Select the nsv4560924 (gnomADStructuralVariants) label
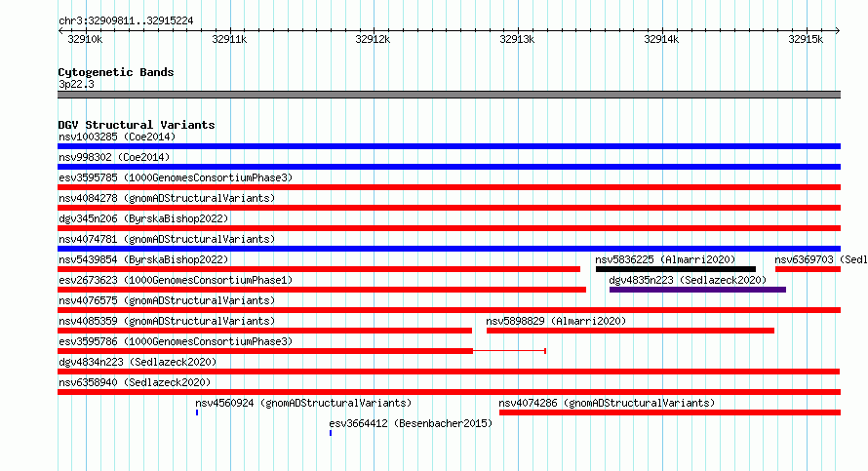The image size is (868, 471). click(303, 403)
